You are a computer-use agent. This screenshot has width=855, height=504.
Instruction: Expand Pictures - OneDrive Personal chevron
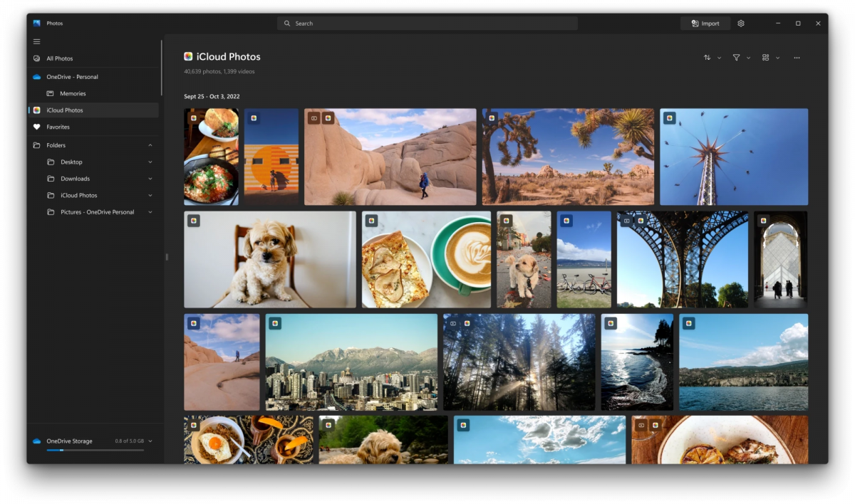[150, 212]
